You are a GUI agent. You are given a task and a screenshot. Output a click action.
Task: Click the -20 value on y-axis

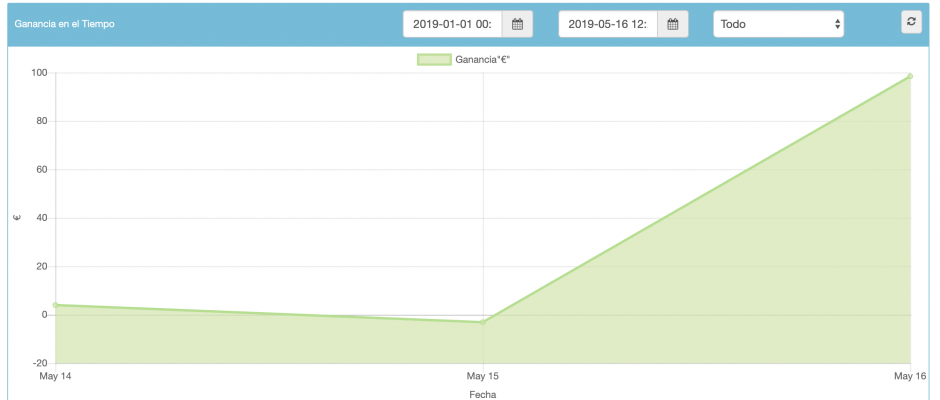pos(41,363)
